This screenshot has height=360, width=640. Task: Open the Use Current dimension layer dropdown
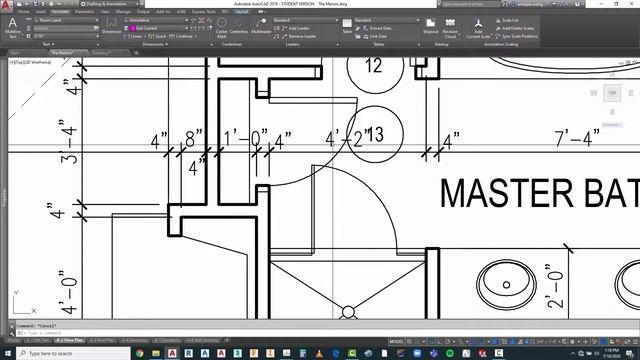coord(159,28)
